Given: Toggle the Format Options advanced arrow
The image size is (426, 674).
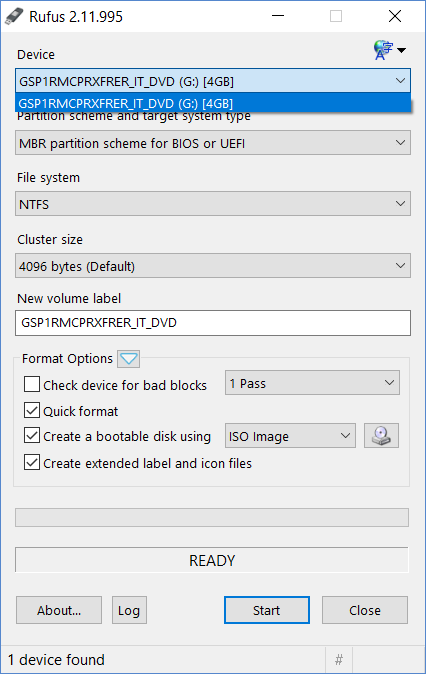Looking at the screenshot, I should [129, 358].
